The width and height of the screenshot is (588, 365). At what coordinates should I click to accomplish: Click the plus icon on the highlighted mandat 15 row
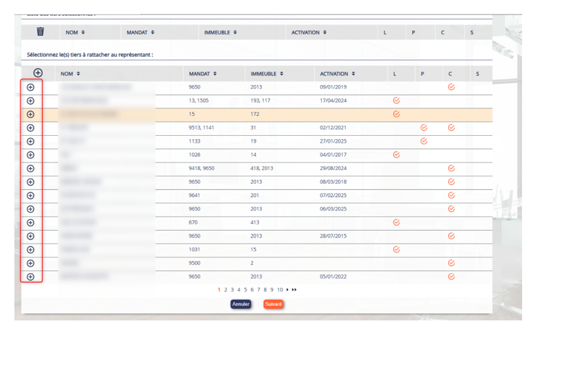coord(30,115)
